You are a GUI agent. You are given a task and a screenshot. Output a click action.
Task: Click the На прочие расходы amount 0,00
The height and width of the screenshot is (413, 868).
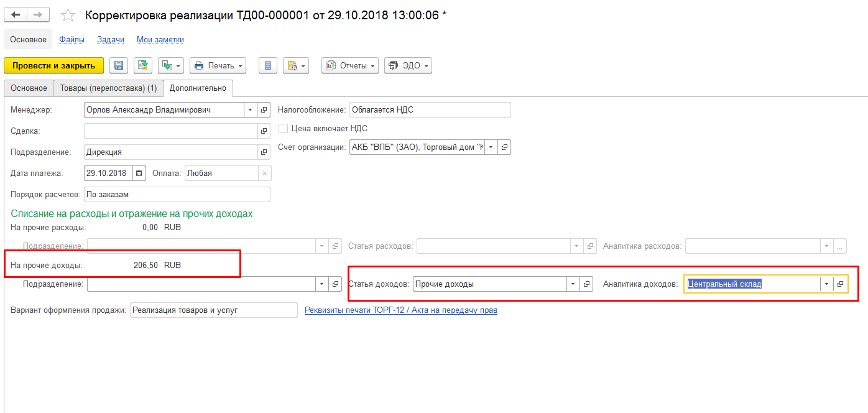[150, 227]
